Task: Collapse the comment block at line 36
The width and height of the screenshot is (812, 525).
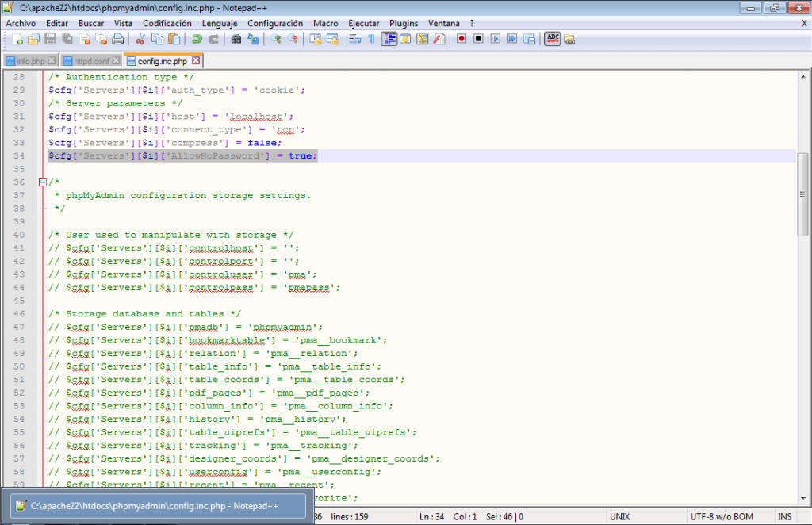Action: point(41,182)
